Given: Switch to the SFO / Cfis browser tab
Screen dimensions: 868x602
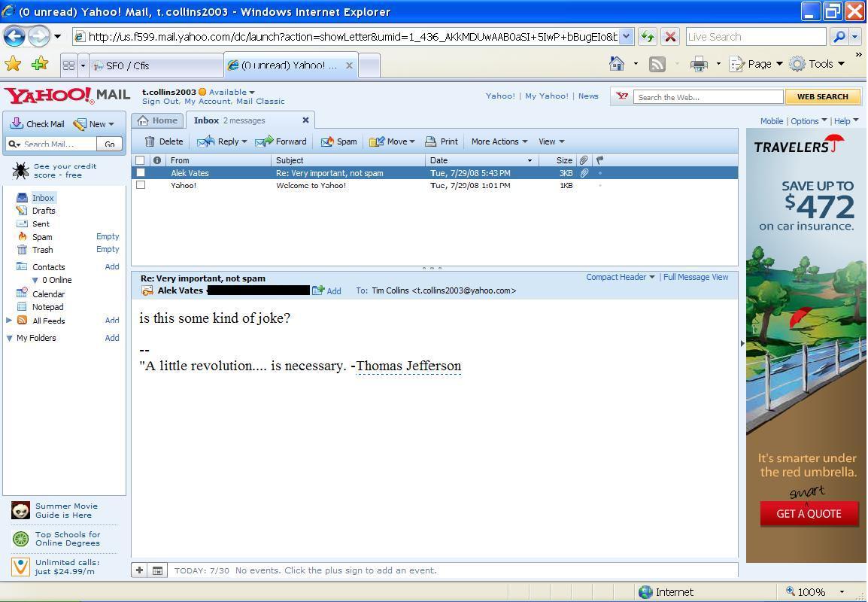Looking at the screenshot, I should point(156,65).
